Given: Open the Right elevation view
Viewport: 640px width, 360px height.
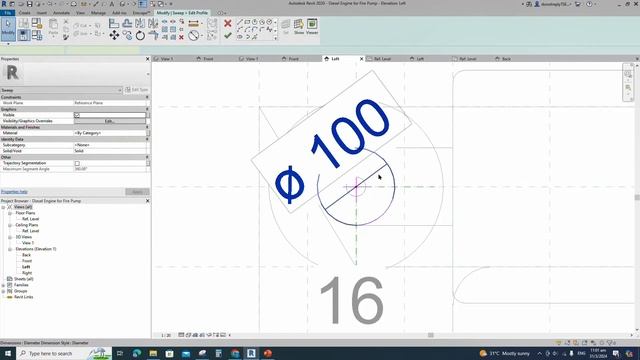Looking at the screenshot, I should (27, 273).
